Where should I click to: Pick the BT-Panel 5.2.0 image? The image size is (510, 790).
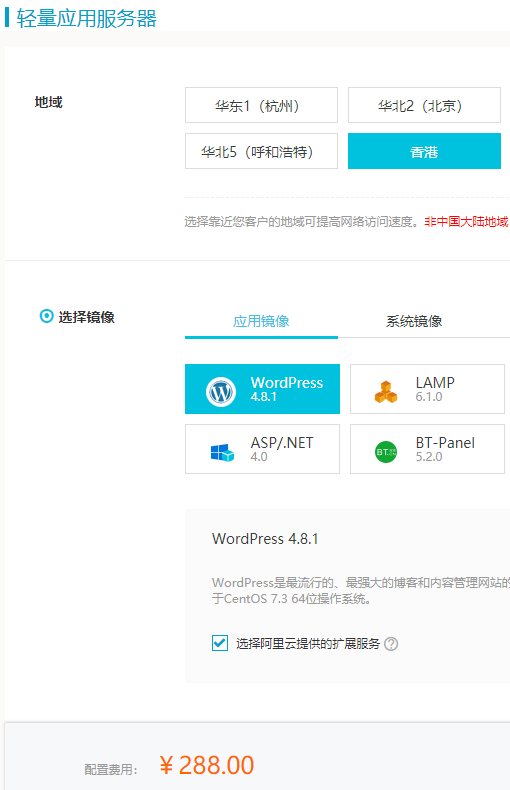coord(427,449)
